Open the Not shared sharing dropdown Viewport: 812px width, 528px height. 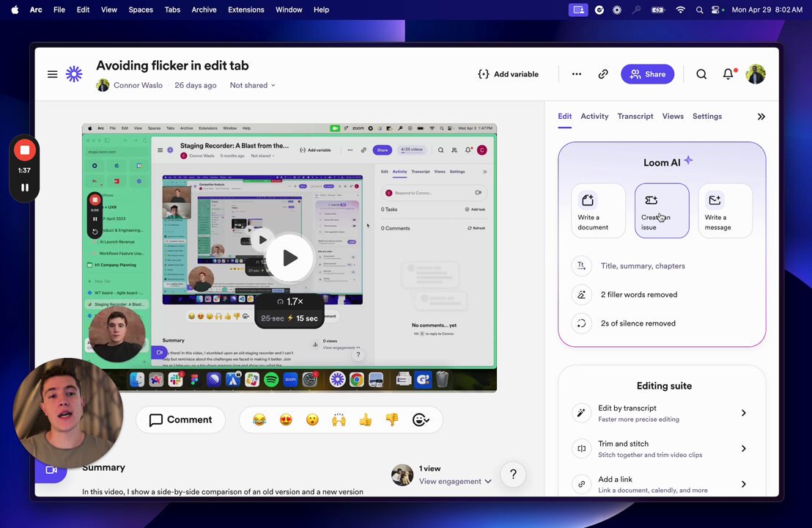[252, 86]
